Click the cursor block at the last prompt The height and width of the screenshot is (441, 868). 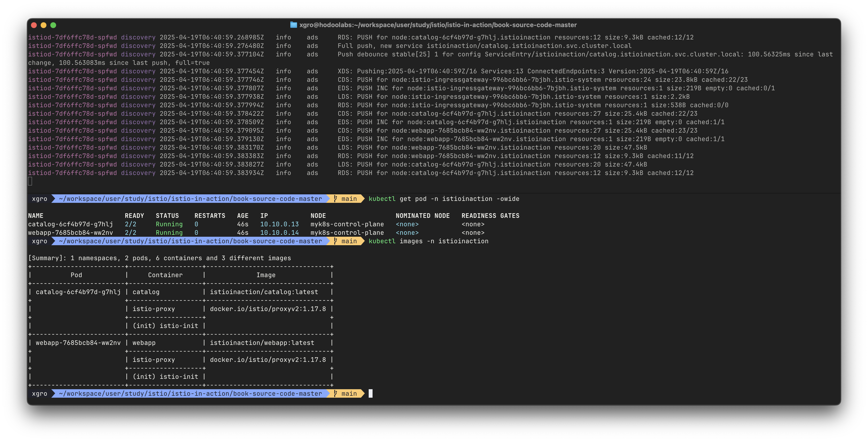coord(371,394)
